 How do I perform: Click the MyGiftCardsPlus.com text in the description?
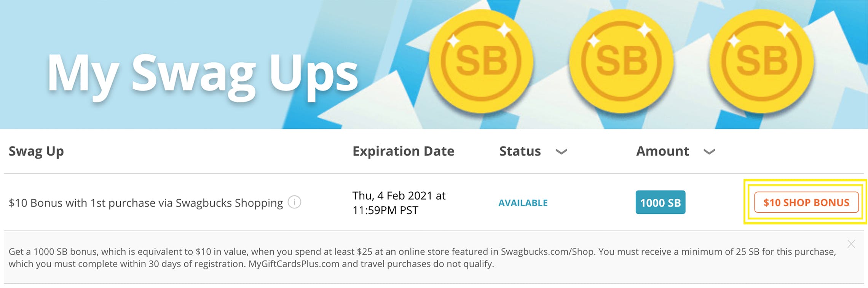click(294, 264)
